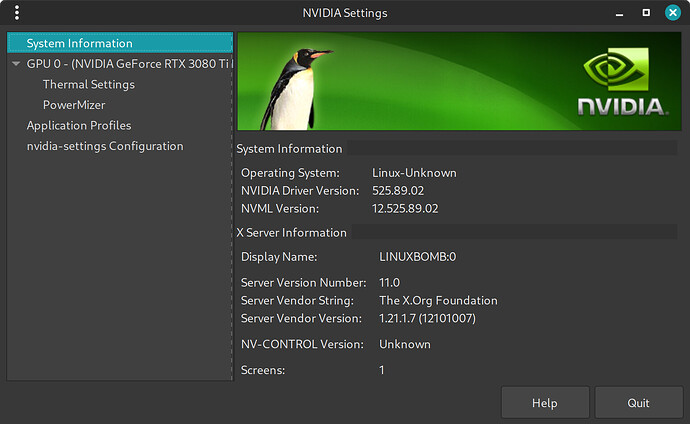Open nvidia-settings Configuration page

click(x=105, y=146)
